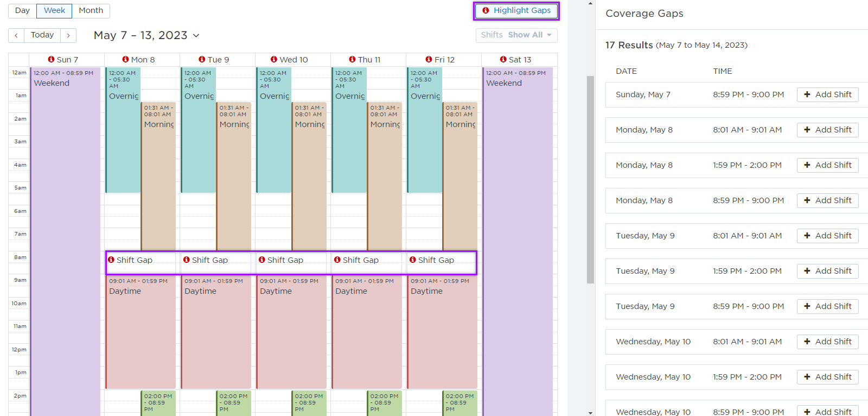The height and width of the screenshot is (416, 868).
Task: Click the scrollbar up arrow
Action: 590,3
